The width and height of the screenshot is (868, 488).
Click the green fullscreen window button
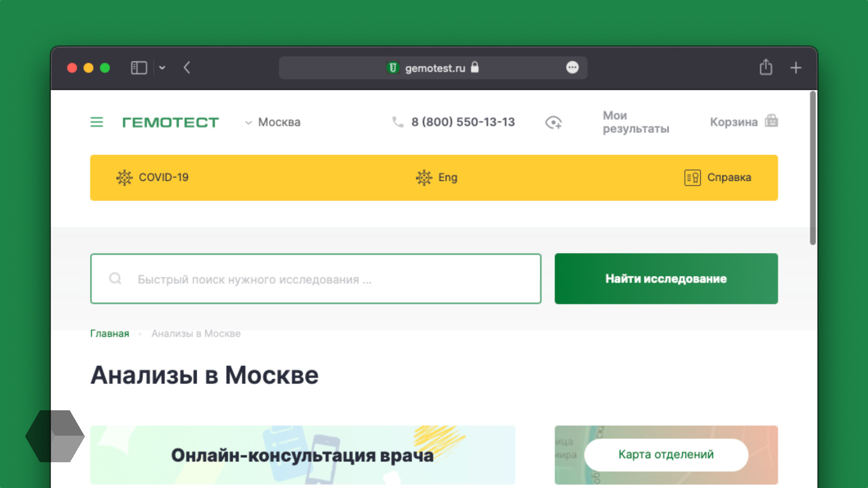(105, 68)
